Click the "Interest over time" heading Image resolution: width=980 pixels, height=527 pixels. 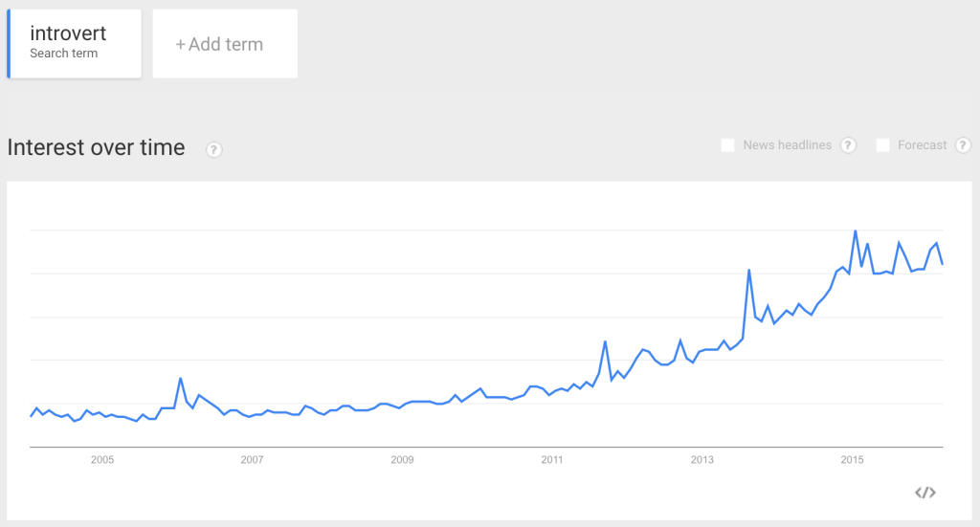96,147
